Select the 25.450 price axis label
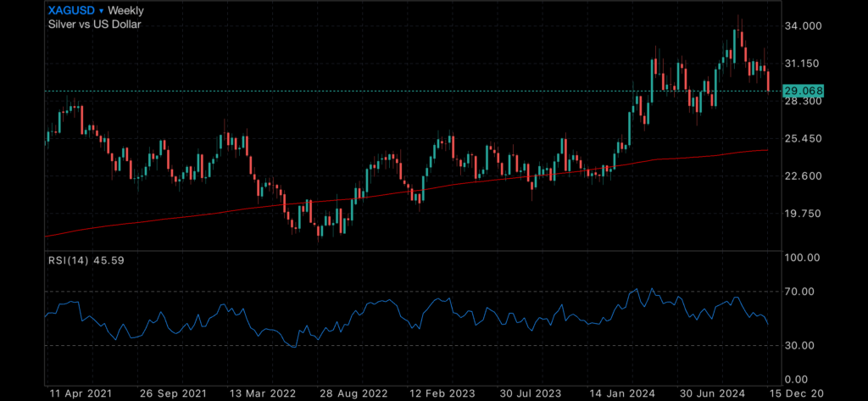The image size is (868, 401). point(804,138)
